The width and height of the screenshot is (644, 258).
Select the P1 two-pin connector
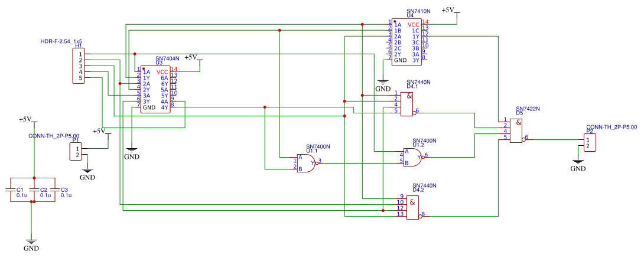pos(76,151)
